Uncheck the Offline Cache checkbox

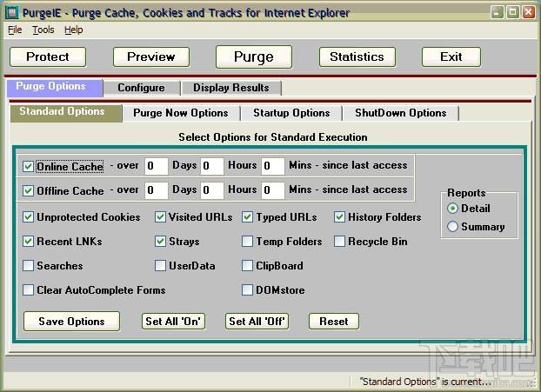[28, 190]
